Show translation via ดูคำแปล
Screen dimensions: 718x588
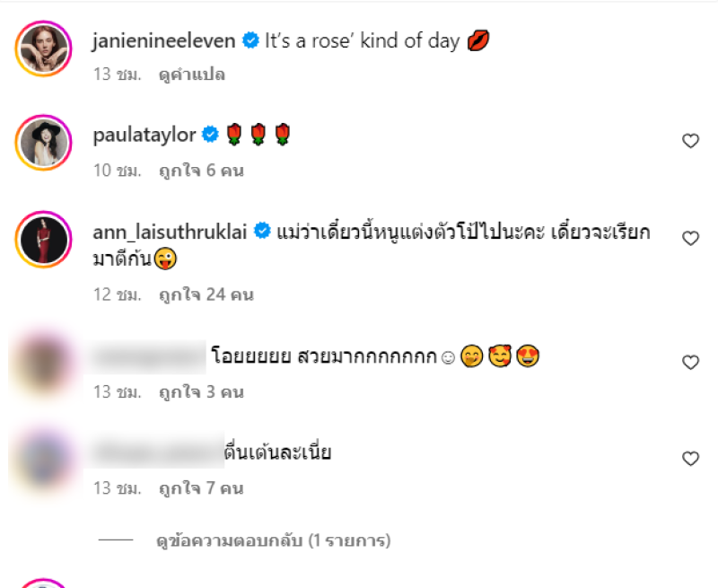click(192, 75)
